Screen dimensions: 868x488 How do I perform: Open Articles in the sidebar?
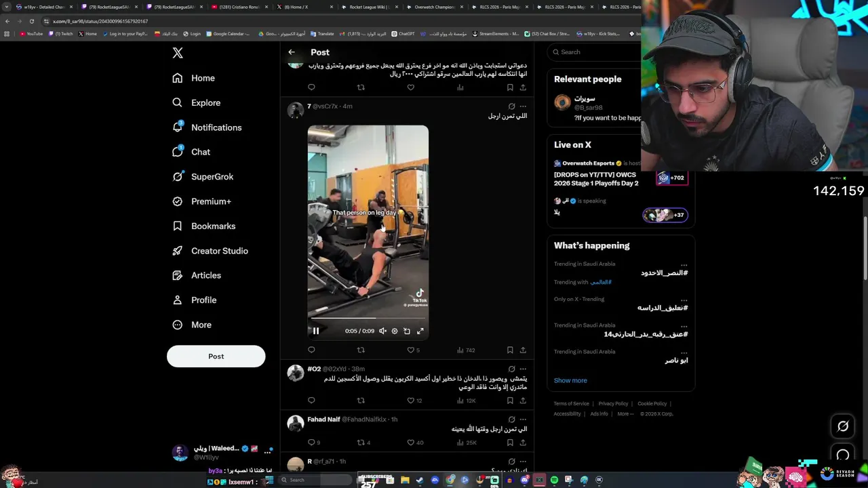click(x=197, y=275)
